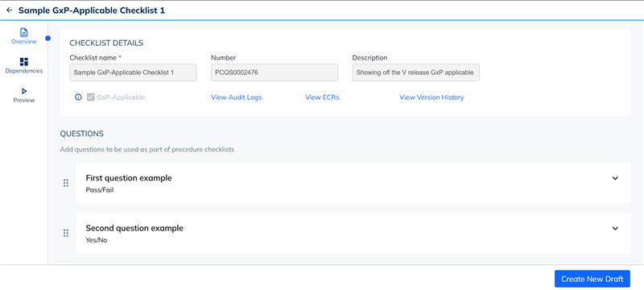Open View Audit Logs link
The height and width of the screenshot is (290, 644).
click(236, 97)
